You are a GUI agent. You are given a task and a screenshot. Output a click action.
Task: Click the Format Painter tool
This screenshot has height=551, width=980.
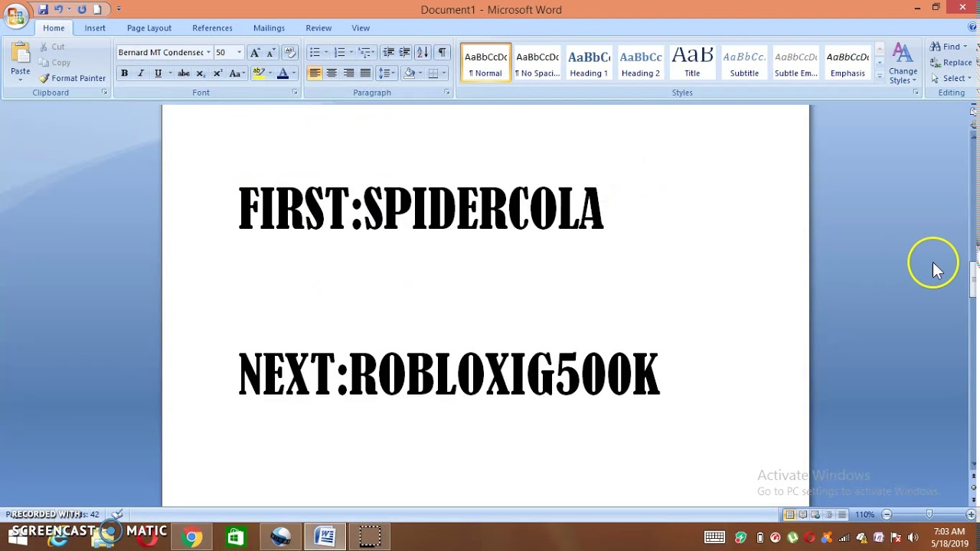tap(73, 78)
